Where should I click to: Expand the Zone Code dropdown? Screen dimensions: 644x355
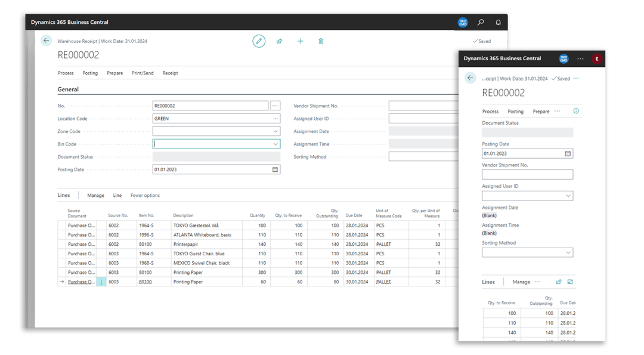point(275,131)
